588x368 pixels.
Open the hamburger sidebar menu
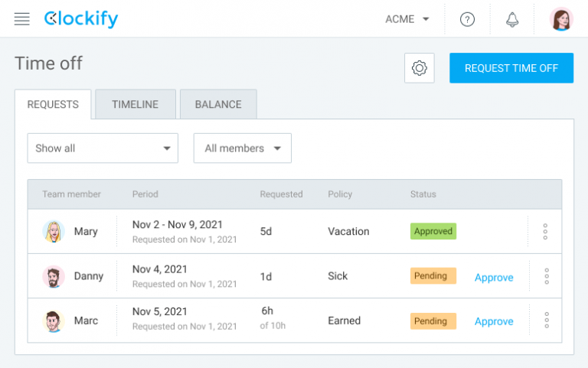click(x=22, y=19)
